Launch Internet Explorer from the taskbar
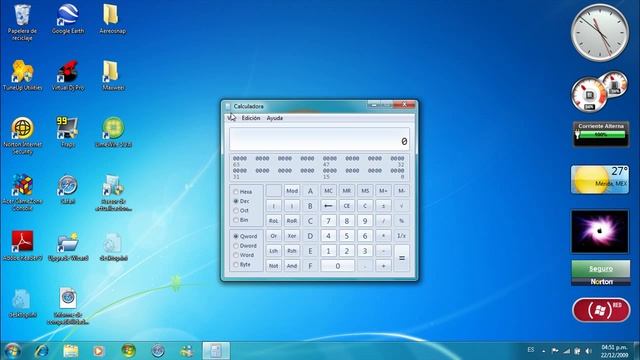This screenshot has width=640, height=360. 42,351
